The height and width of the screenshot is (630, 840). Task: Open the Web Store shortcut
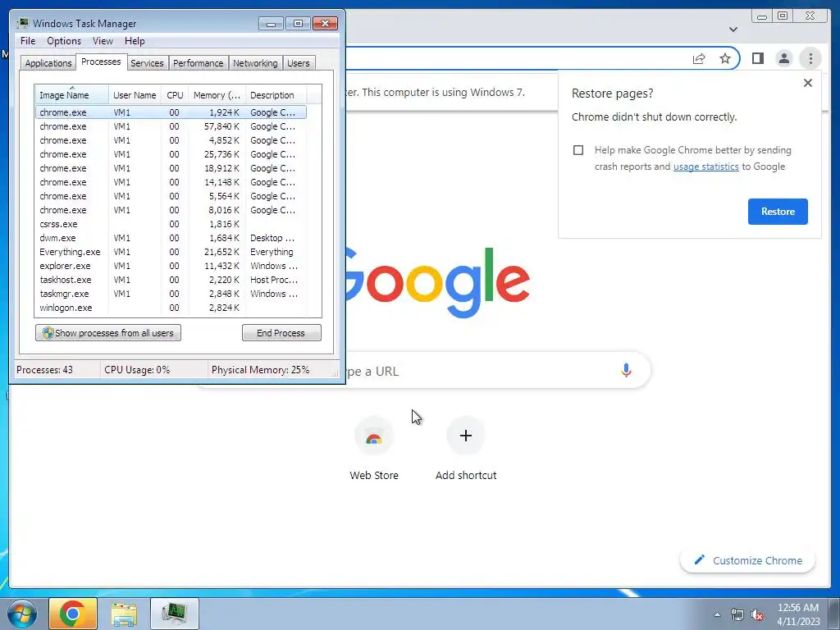(374, 449)
